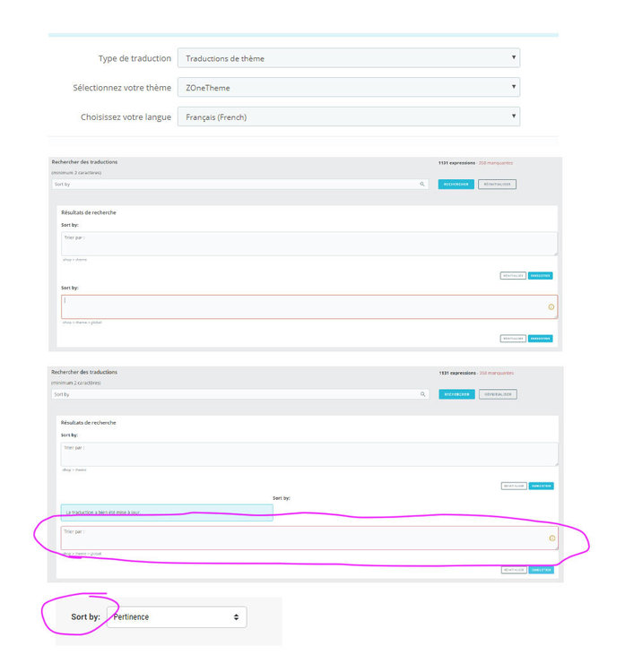The height and width of the screenshot is (672, 625).
Task: Open the Type de traduction dropdown
Action: point(348,58)
